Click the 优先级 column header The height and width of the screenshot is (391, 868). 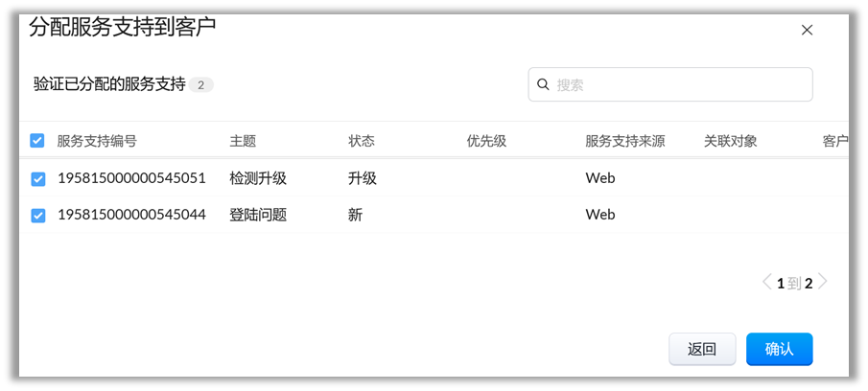point(486,141)
